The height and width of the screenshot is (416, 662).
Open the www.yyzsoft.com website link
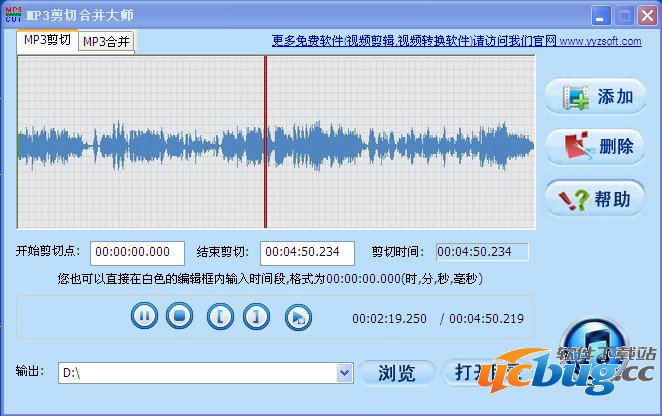pos(600,41)
